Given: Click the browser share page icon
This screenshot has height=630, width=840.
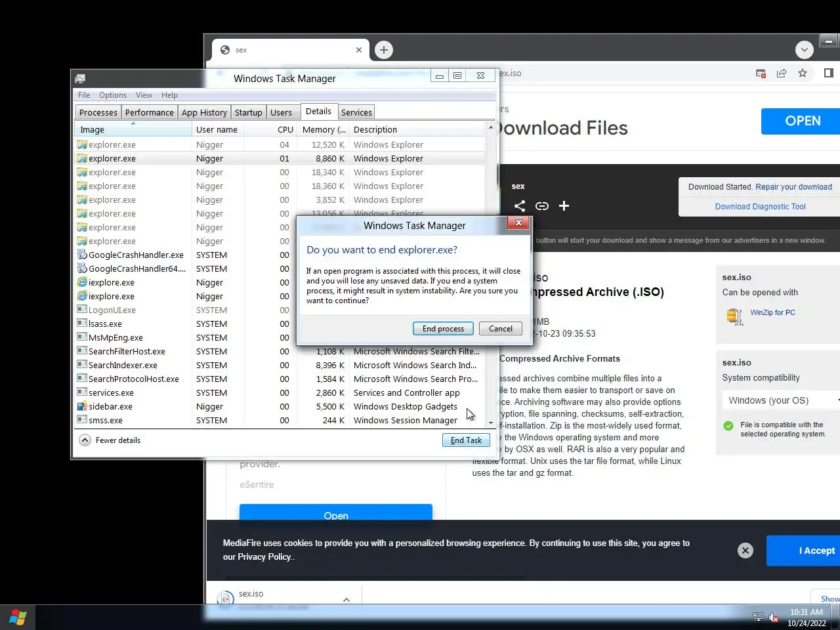Looking at the screenshot, I should coord(782,73).
